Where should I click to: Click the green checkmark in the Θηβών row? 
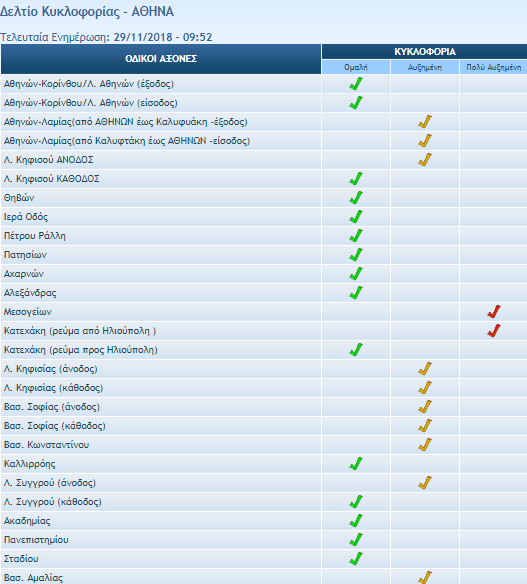pyautogui.click(x=356, y=198)
